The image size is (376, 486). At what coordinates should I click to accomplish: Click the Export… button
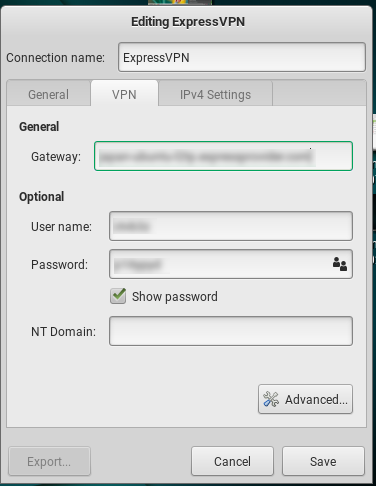pyautogui.click(x=49, y=462)
